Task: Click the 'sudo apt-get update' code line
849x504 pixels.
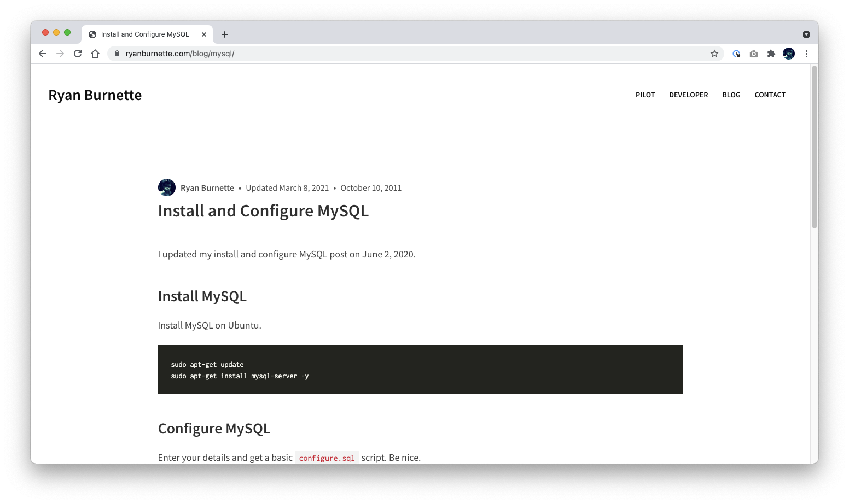Action: [x=207, y=365]
